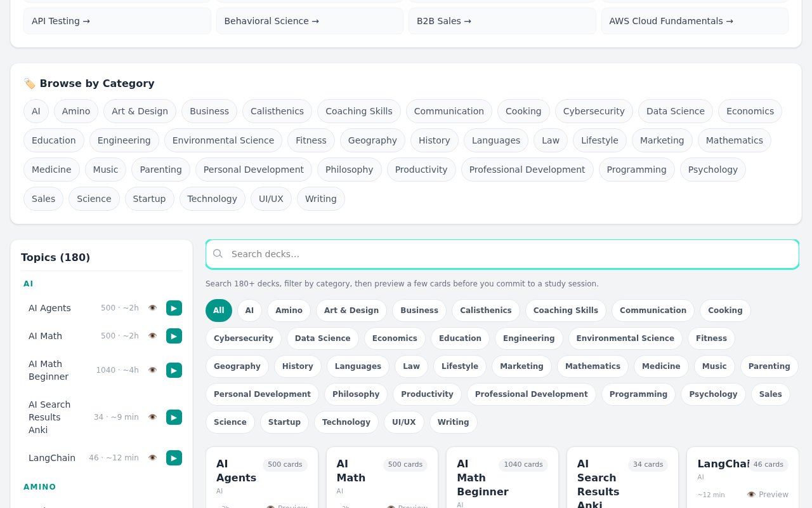
Task: Switch to the Cybersecurity filter
Action: pos(244,338)
